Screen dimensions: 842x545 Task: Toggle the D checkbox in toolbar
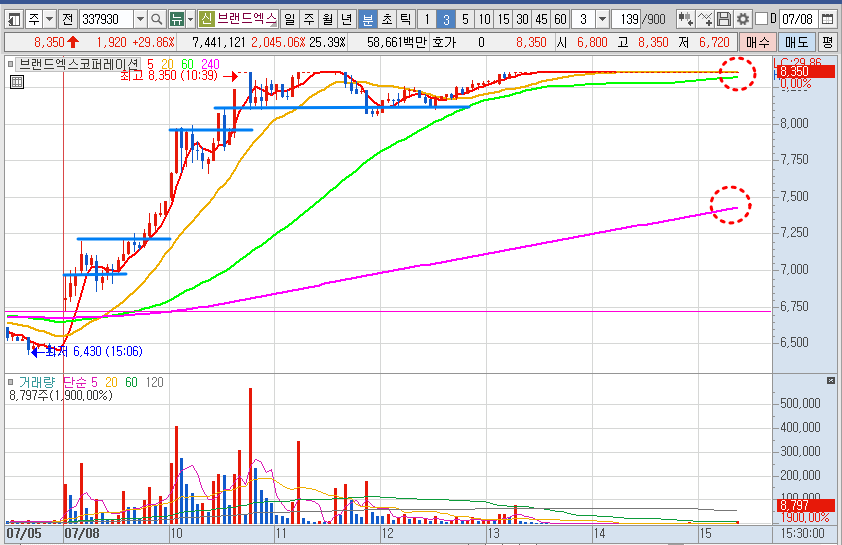point(761,19)
